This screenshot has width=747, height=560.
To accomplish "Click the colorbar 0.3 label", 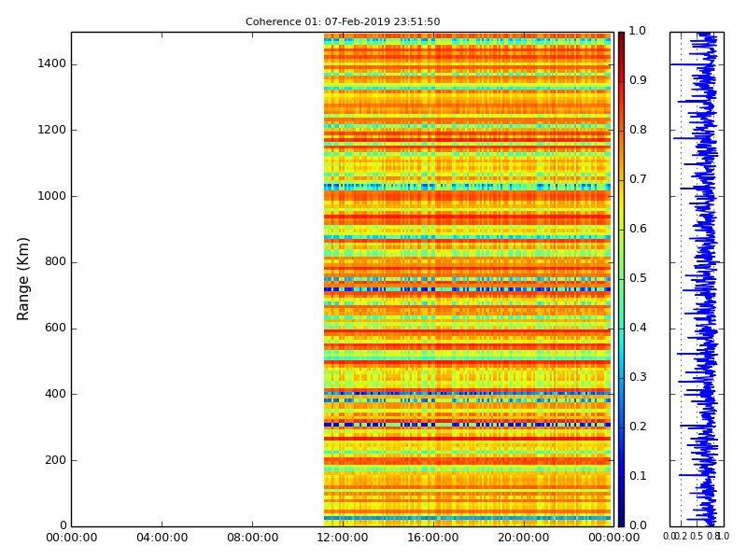I will tap(638, 377).
